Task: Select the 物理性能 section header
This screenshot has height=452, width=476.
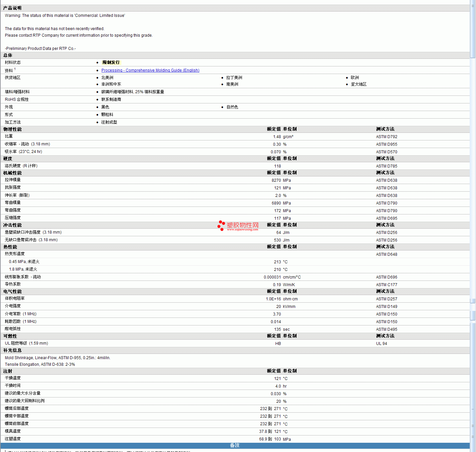Action: [x=13, y=129]
